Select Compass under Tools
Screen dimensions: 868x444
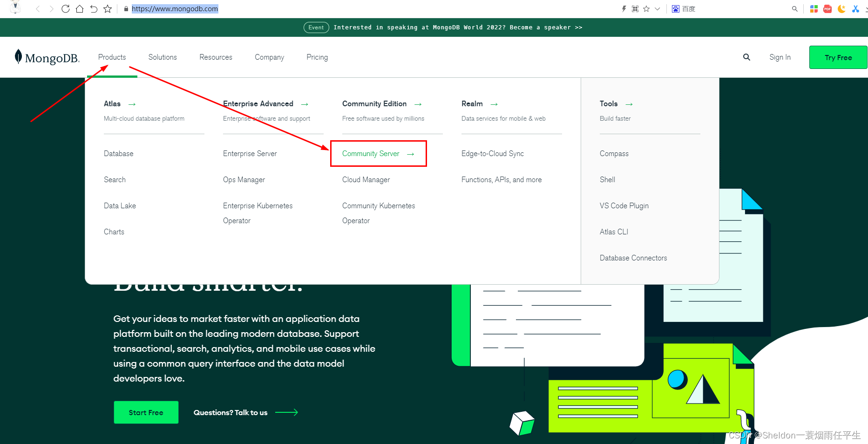[614, 154]
